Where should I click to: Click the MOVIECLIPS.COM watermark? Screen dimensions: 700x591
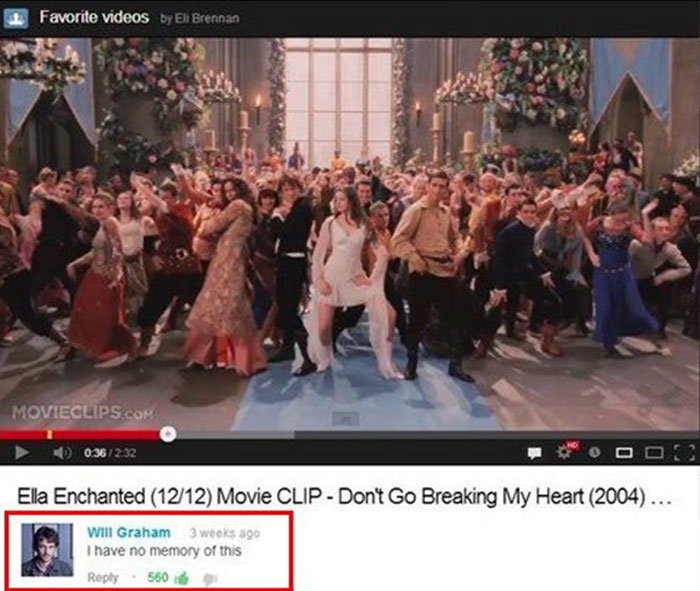[x=83, y=412]
